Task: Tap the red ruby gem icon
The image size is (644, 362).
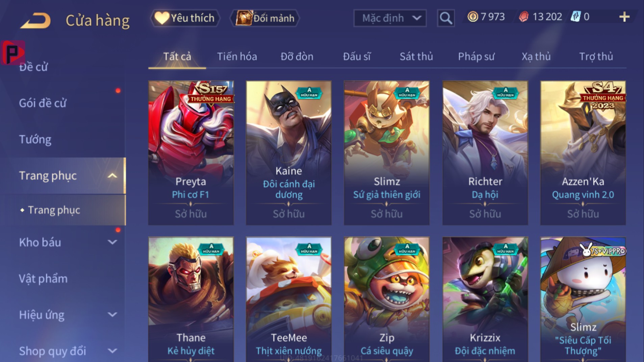Action: pyautogui.click(x=523, y=17)
